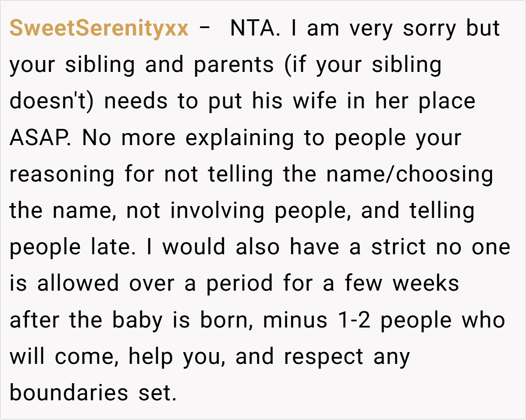526x420 pixels.
Task: Click the word "explaining" in the comment
Action: point(239,138)
